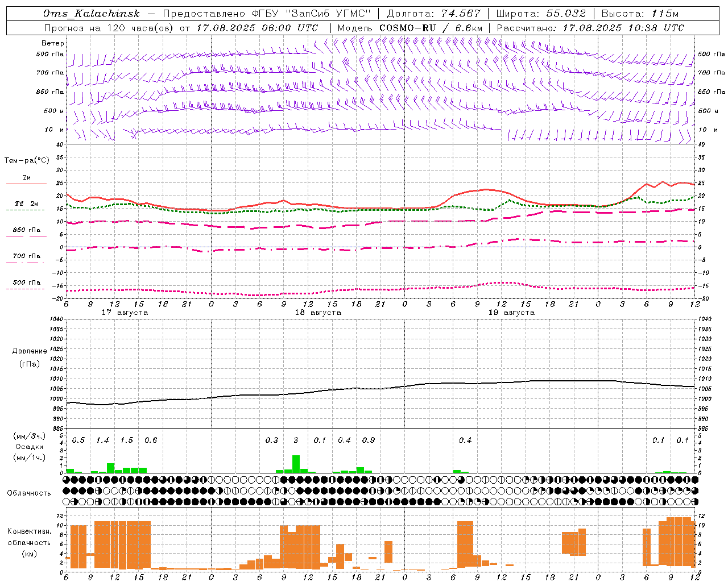
Task: Click the red solid 2м legend line
Action: 26,184
